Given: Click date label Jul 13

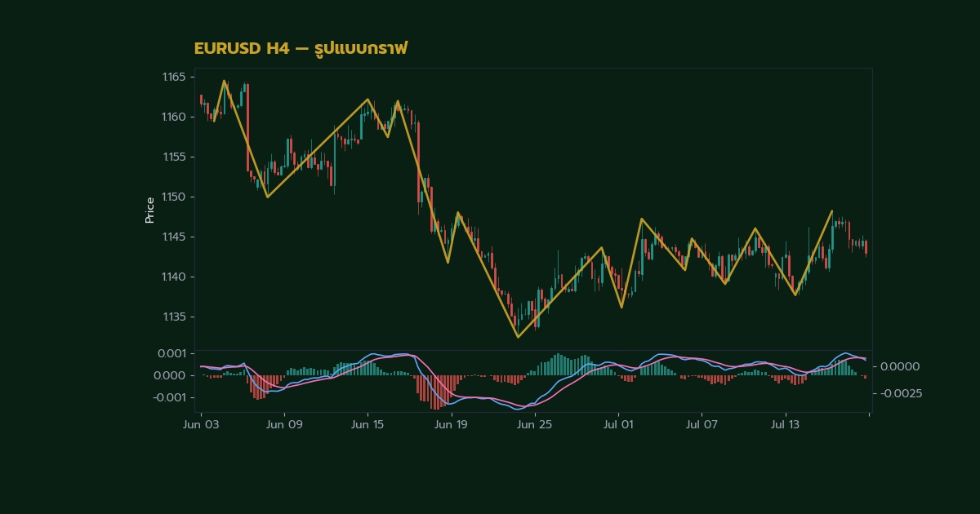Looking at the screenshot, I should [786, 425].
